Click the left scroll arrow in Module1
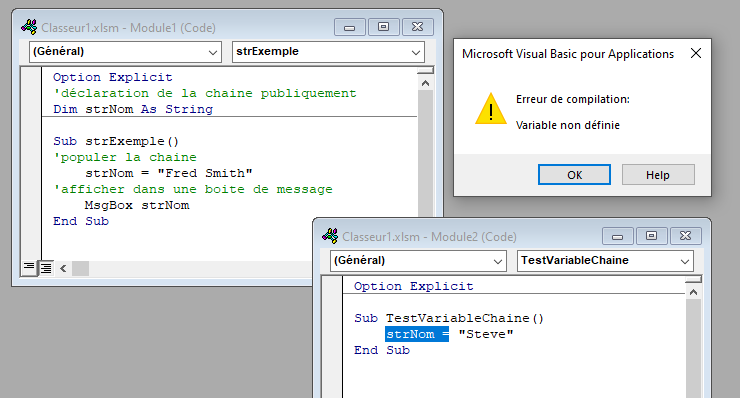Screen dimensions: 740x398 tap(63, 269)
